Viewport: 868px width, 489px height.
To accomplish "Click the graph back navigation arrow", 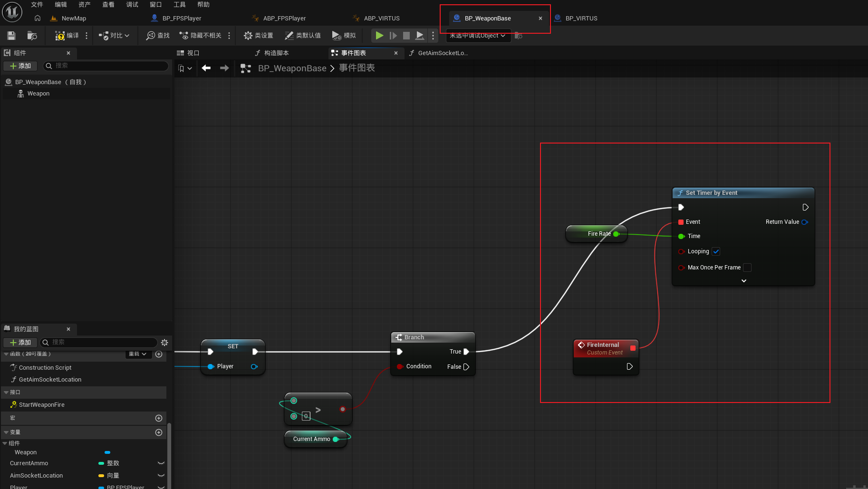I will [x=206, y=68].
